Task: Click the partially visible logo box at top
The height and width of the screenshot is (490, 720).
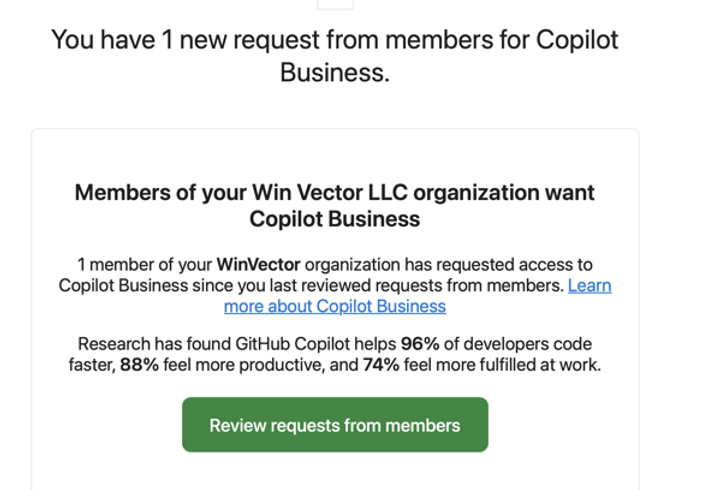Action: [335, 5]
